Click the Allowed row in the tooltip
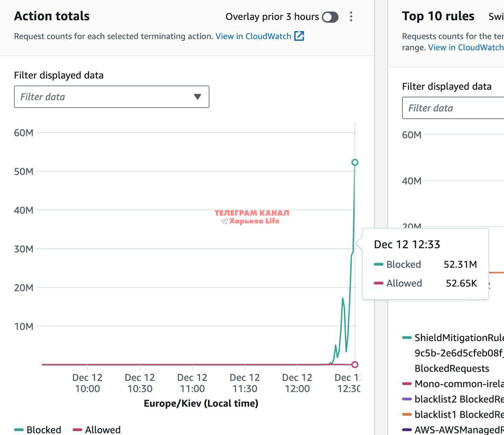Screen dimensions: 504x435 [425, 283]
